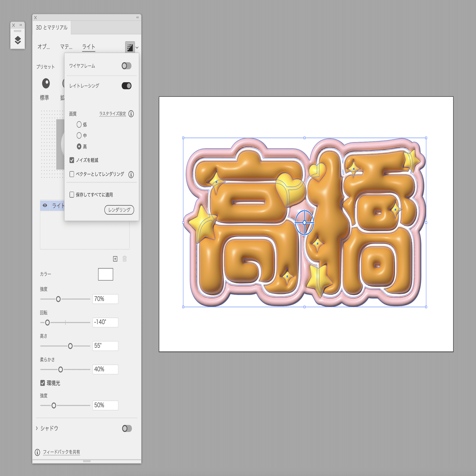Expand the シャドウ section chevron

point(37,428)
